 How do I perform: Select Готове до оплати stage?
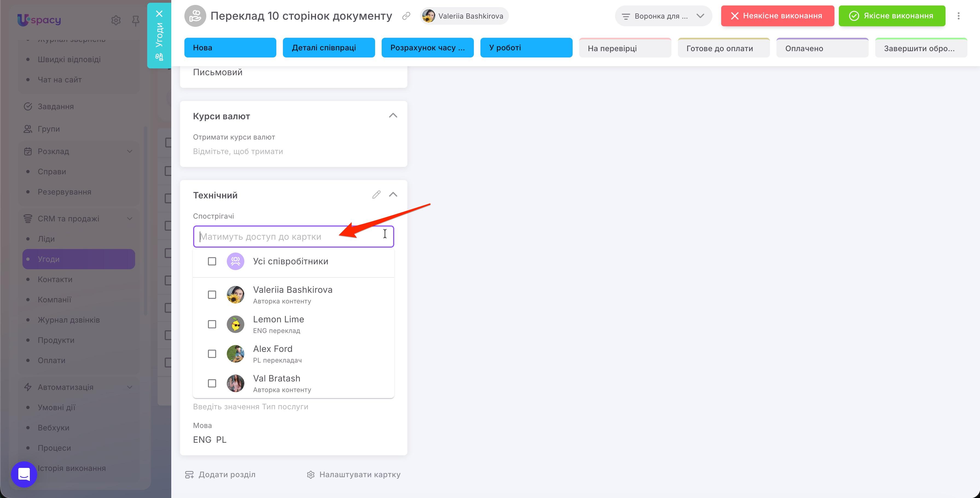point(724,48)
